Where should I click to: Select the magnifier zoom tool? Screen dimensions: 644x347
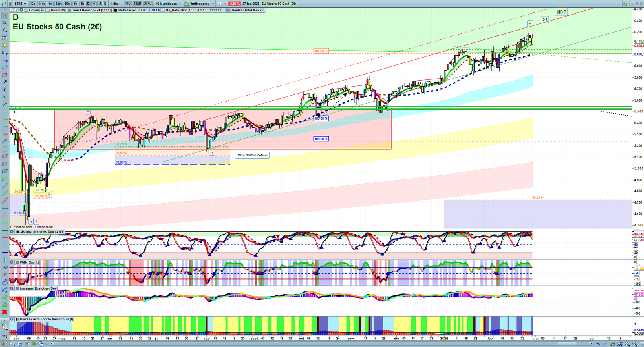(x=5, y=23)
